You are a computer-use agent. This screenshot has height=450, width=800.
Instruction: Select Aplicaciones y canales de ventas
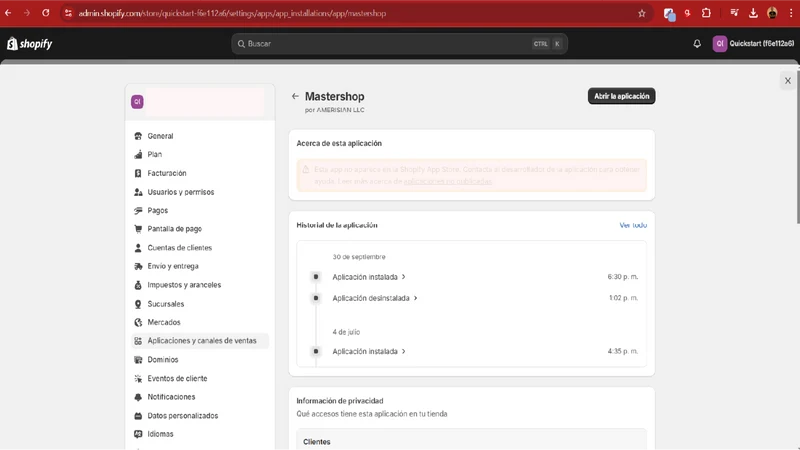click(x=200, y=341)
